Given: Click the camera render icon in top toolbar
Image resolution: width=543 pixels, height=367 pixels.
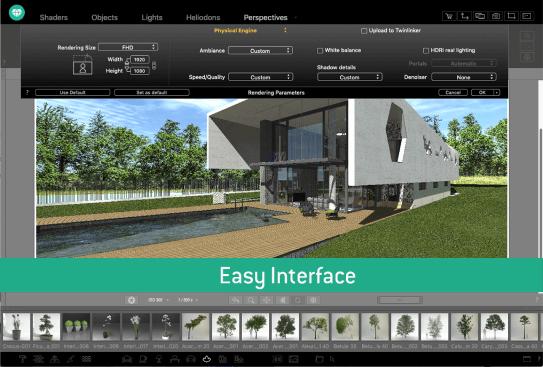Looking at the screenshot, I should point(496,16).
